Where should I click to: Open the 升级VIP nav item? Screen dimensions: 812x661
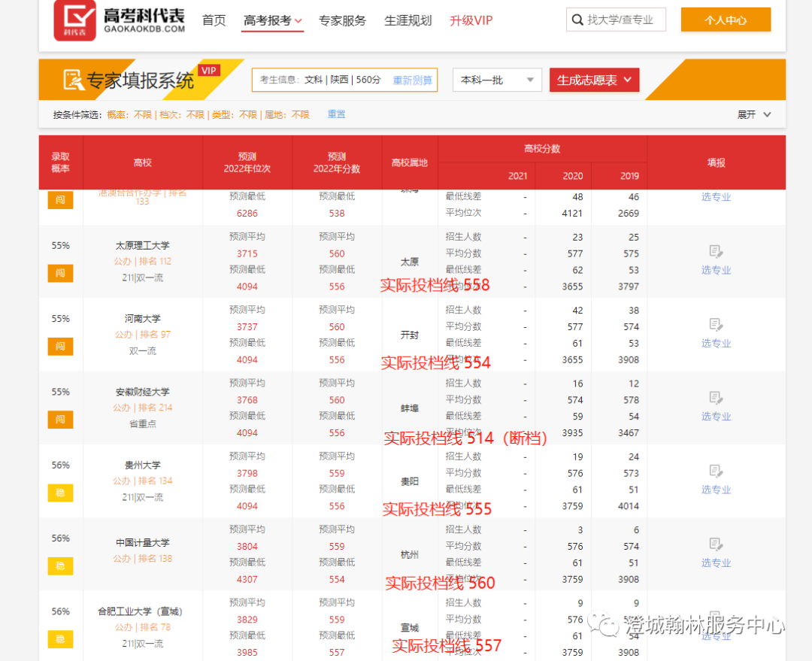point(471,21)
